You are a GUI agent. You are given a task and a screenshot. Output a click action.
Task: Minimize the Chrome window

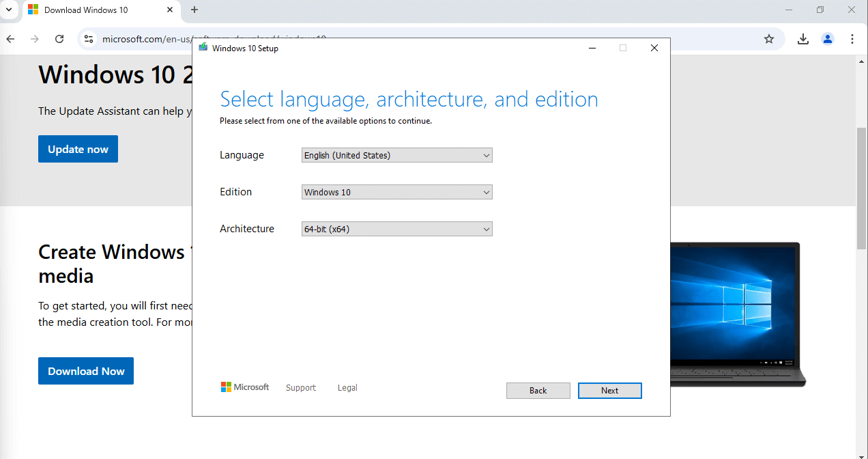(x=789, y=10)
